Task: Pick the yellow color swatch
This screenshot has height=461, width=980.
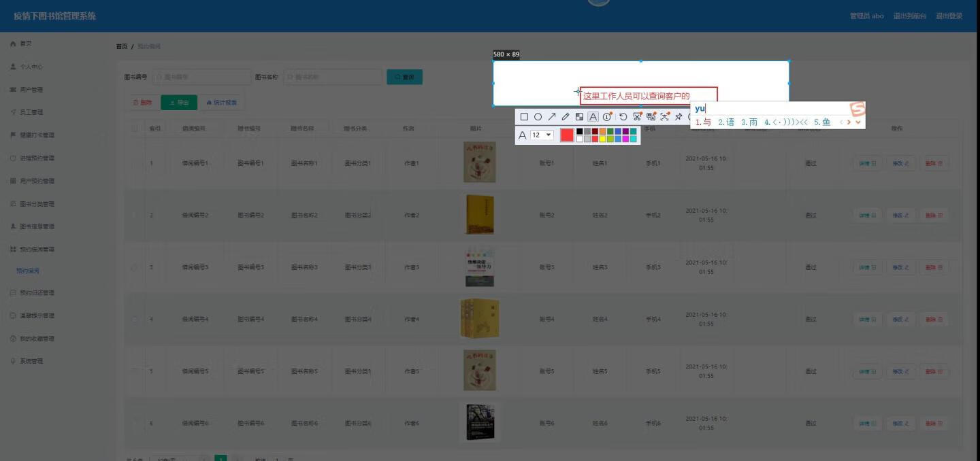Action: [603, 139]
